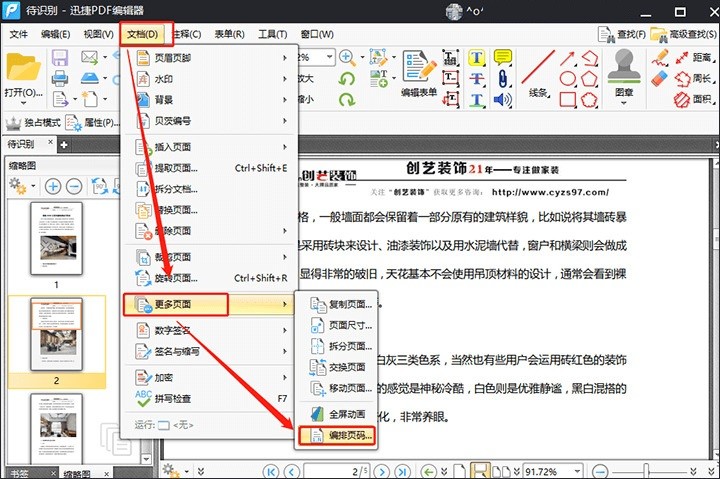
Task: Open the 视图(V) menu
Action: click(x=98, y=34)
